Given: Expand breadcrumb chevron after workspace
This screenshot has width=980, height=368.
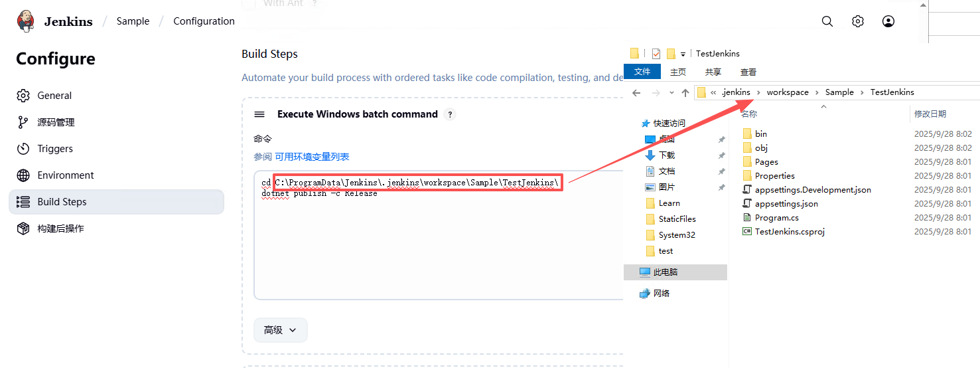Looking at the screenshot, I should [x=817, y=92].
